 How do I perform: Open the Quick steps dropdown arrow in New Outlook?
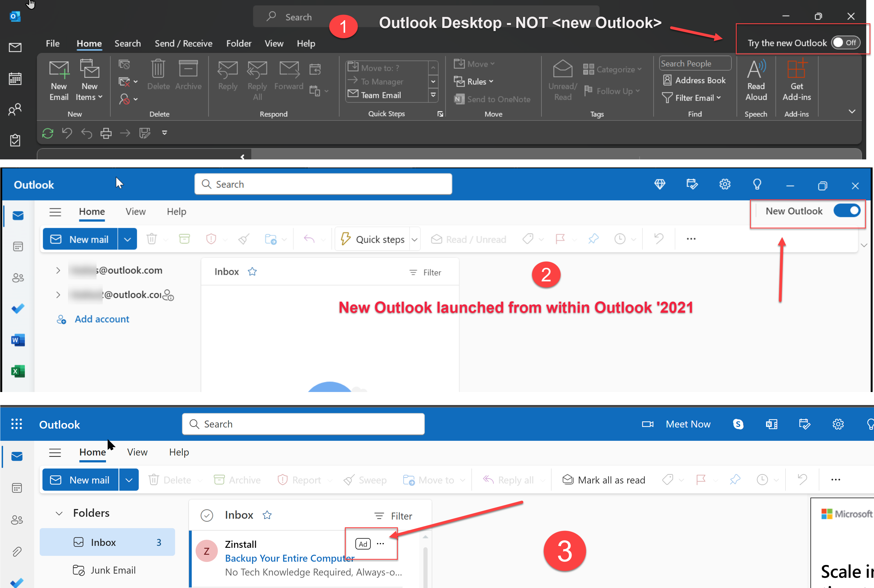(x=414, y=239)
